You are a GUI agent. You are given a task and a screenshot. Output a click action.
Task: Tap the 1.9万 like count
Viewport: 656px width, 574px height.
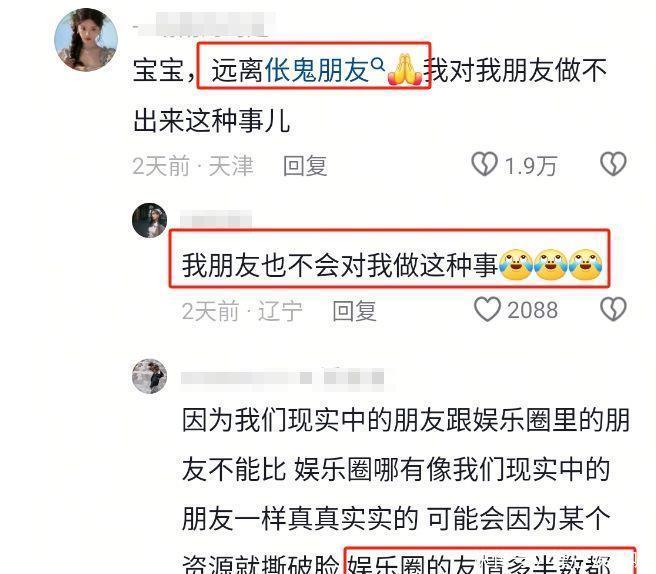tap(530, 166)
